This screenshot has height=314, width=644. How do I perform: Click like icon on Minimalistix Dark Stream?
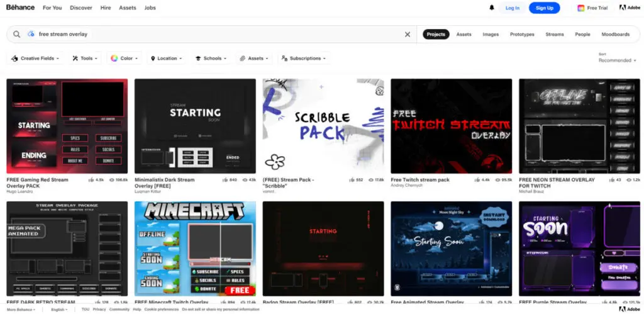point(225,180)
